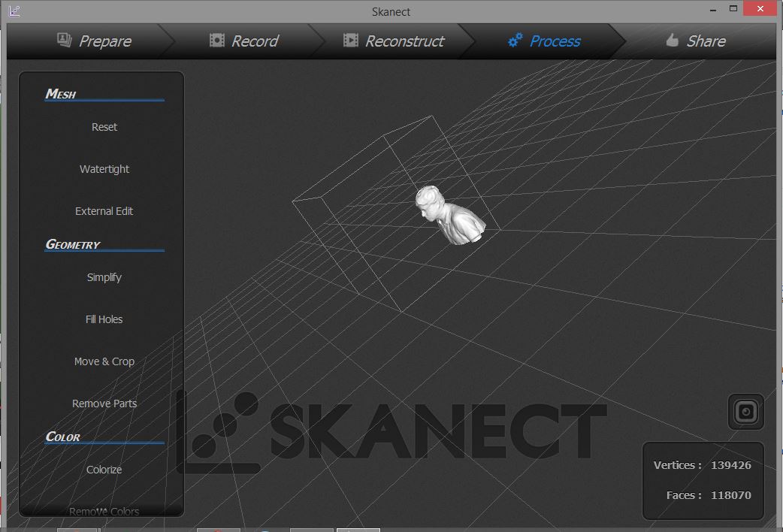This screenshot has height=532, width=783.
Task: Click the Geometry section heading
Action: [x=73, y=244]
